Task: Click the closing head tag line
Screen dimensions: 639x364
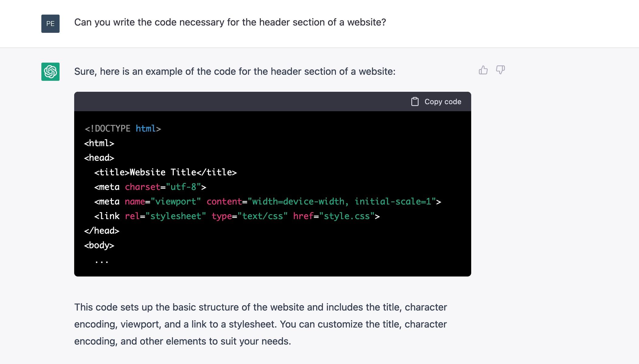Action: pos(102,231)
